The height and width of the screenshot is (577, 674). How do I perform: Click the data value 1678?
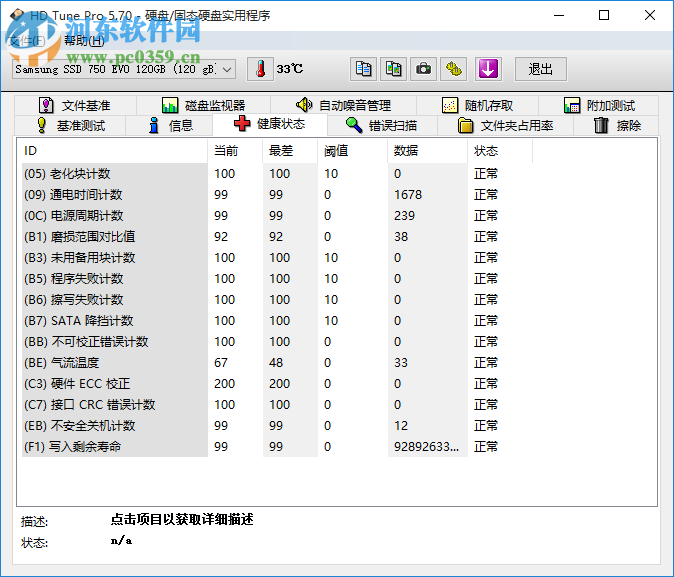pyautogui.click(x=408, y=195)
